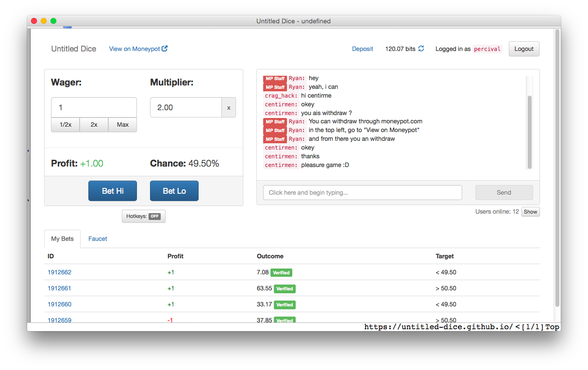The image size is (588, 370).
Task: Focus the Multiplier input field
Action: 186,107
